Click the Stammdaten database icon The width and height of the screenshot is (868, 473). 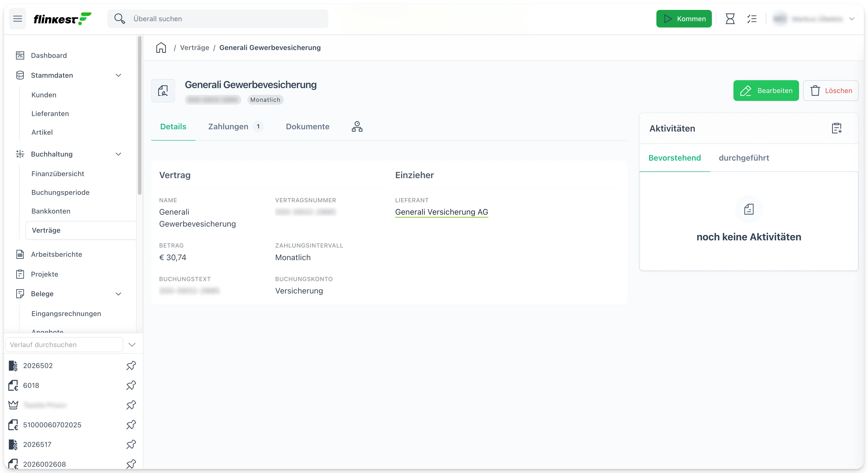(20, 75)
